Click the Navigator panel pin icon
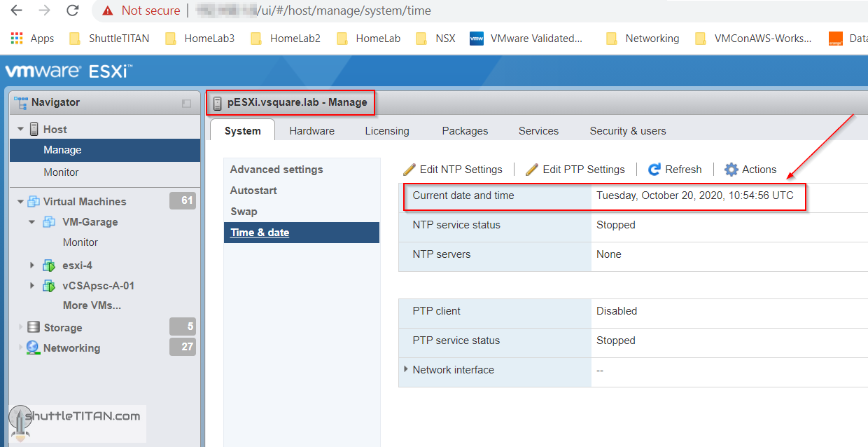 [185, 102]
